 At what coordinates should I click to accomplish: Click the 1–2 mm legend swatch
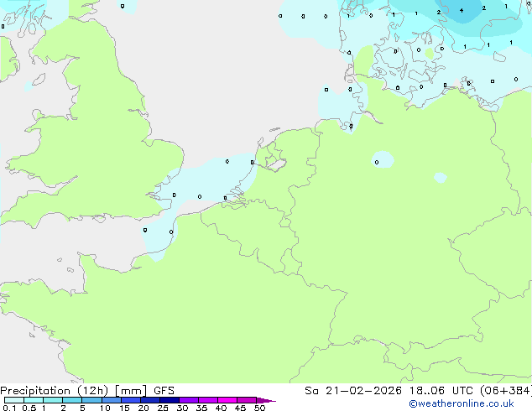tap(53, 400)
